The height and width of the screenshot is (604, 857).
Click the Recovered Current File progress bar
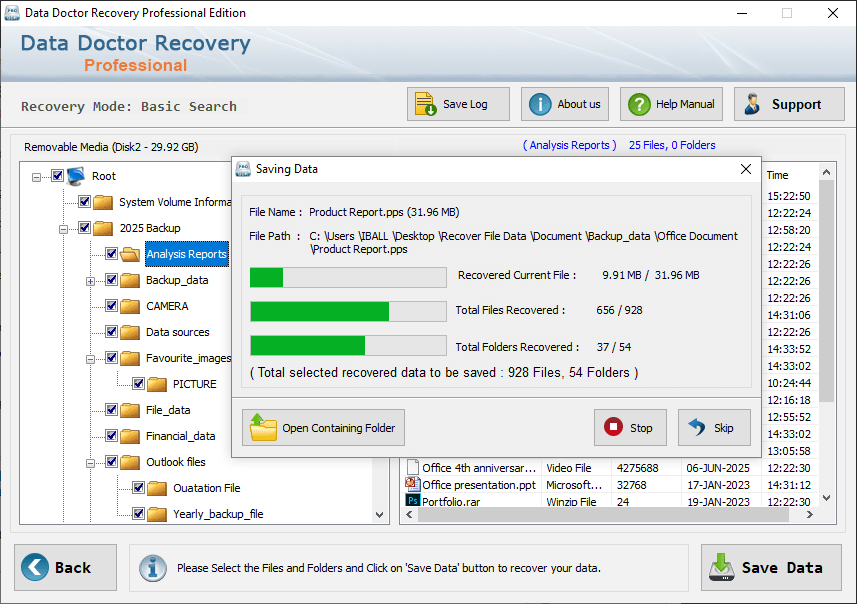pos(348,277)
